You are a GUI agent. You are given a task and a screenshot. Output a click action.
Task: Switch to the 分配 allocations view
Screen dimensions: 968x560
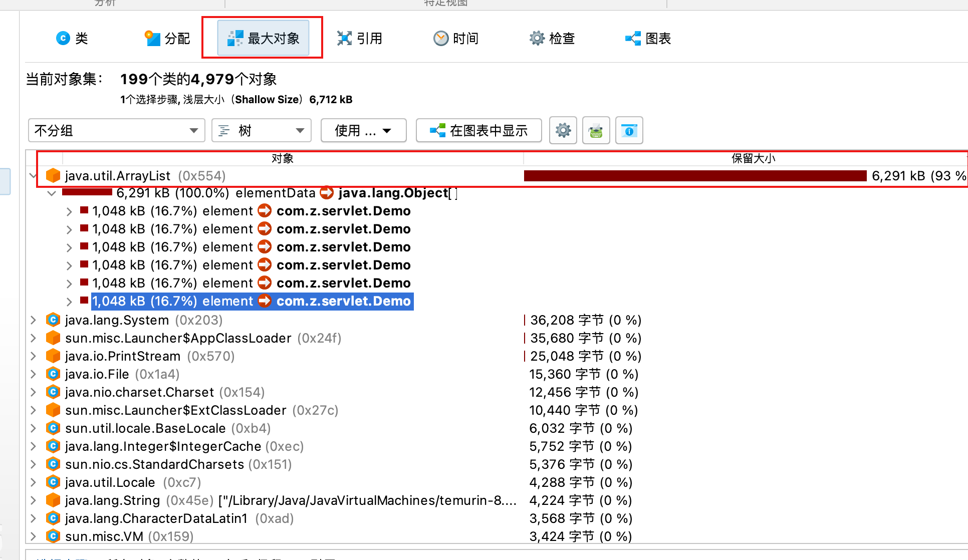click(x=167, y=39)
